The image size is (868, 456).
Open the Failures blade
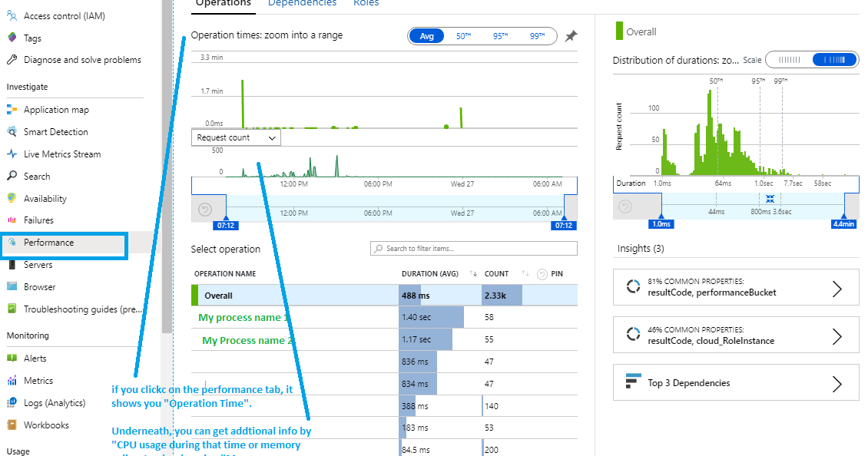click(40, 220)
